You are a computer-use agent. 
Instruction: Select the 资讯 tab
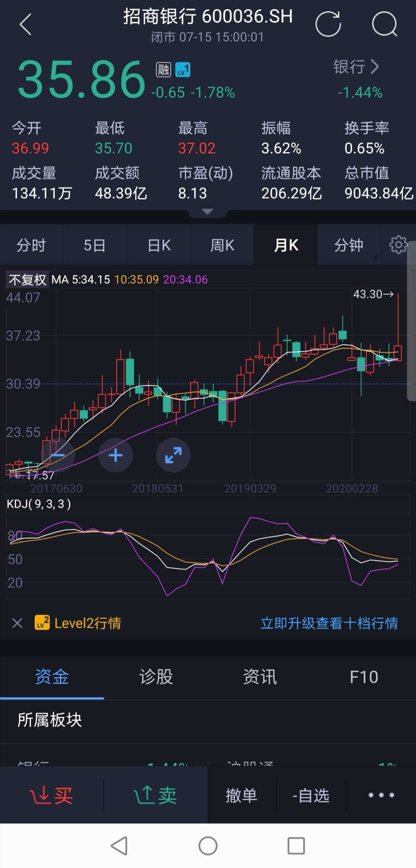coord(260,677)
